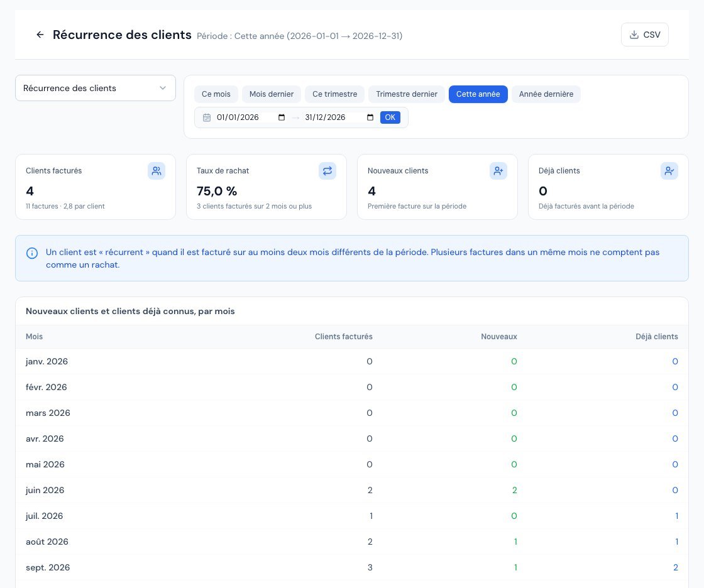This screenshot has width=704, height=588.
Task: Confirm the date range with OK
Action: 390,117
